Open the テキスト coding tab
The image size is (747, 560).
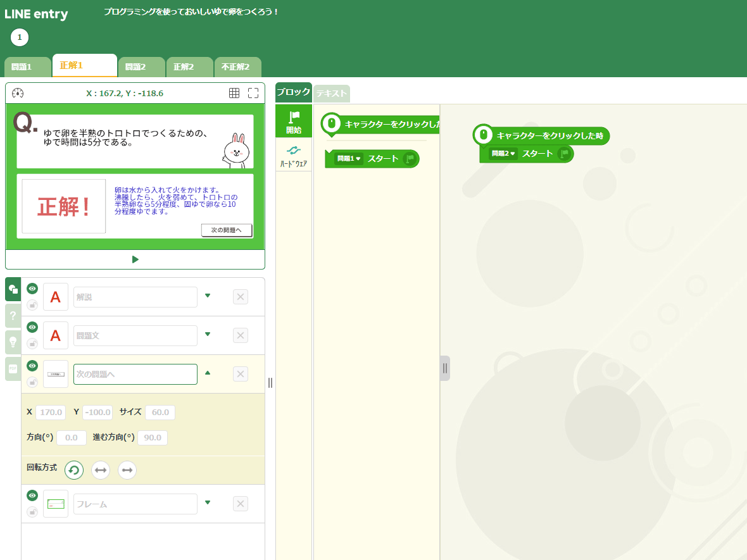[x=332, y=94]
